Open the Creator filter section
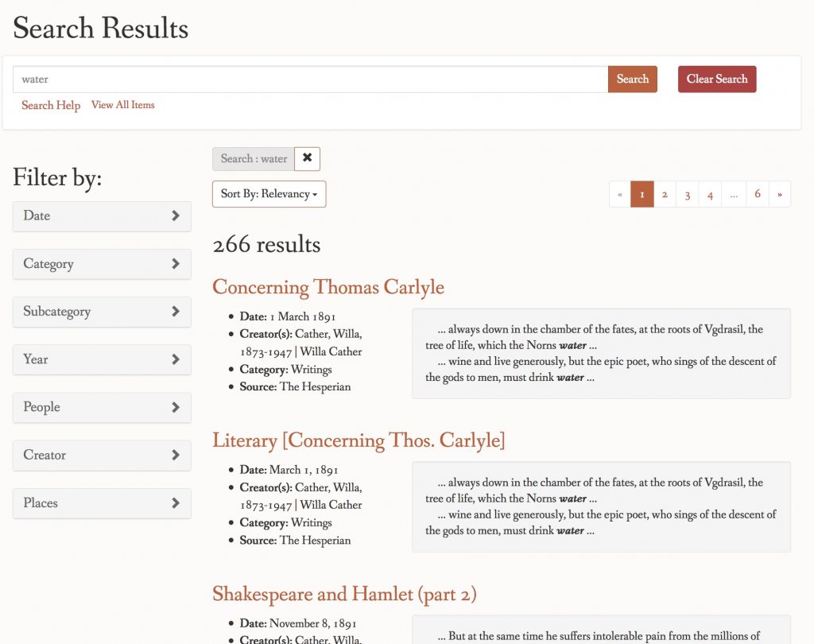 pyautogui.click(x=102, y=455)
